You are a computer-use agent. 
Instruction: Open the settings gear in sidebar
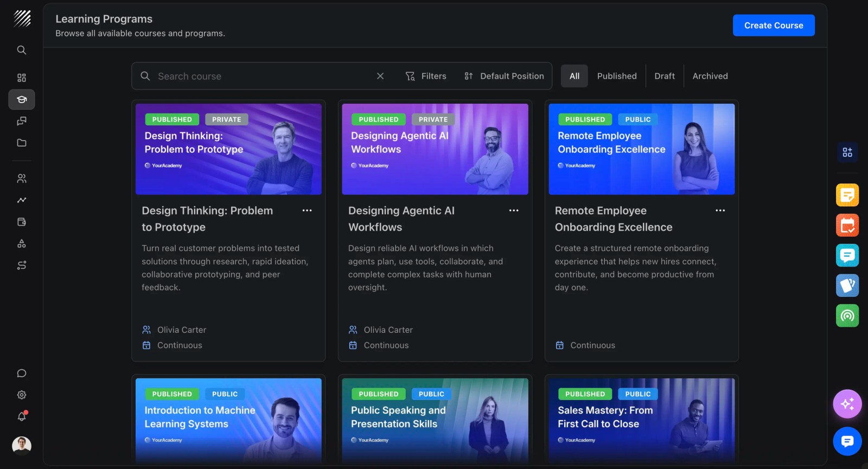click(22, 395)
